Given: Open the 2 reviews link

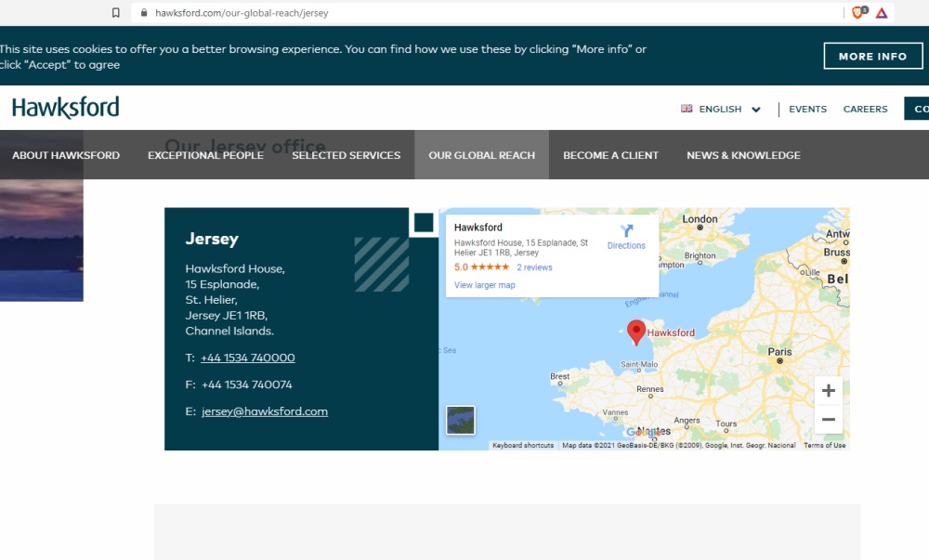Looking at the screenshot, I should tap(534, 267).
